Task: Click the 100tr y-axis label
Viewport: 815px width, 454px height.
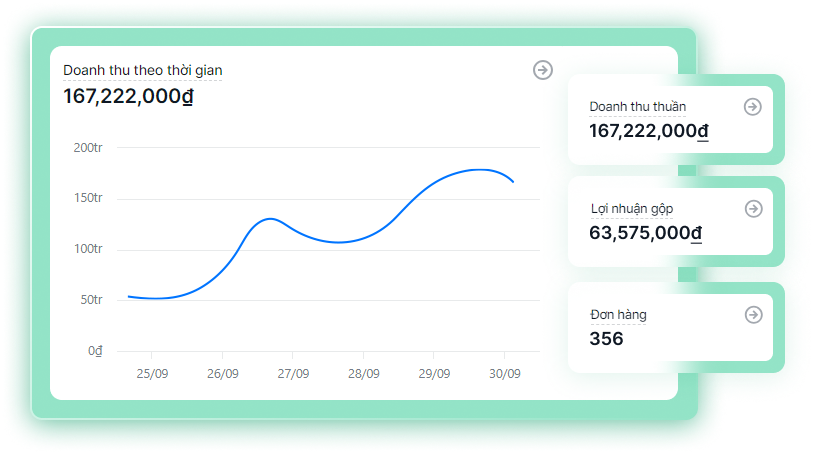Action: (88, 249)
